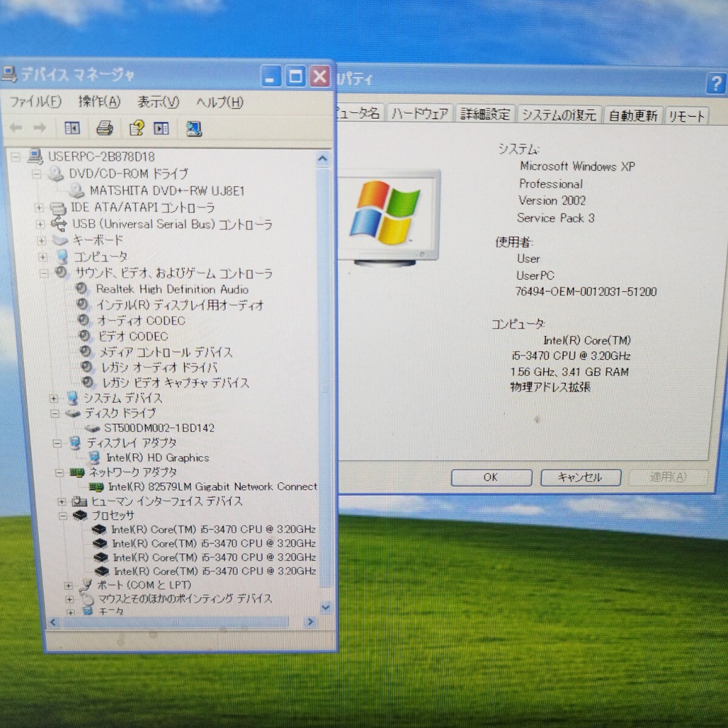
Task: Click the Forward arrow in Device Manager toolbar
Action: 39,127
